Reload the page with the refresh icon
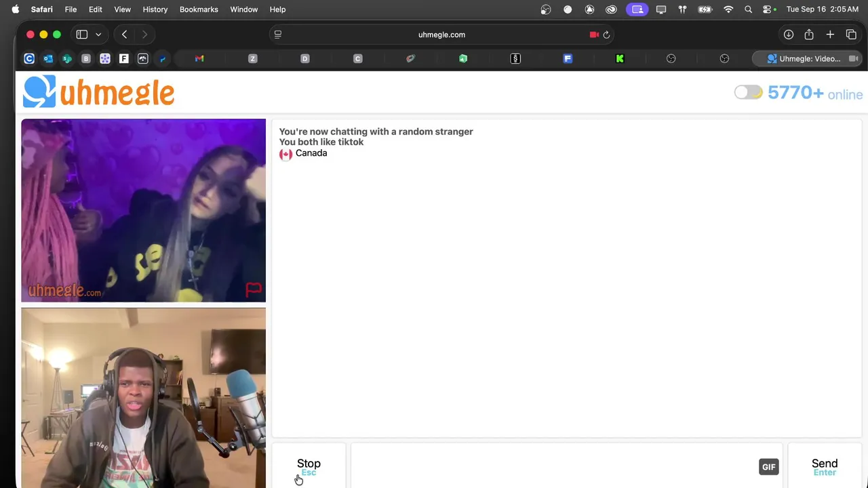The image size is (868, 488). (606, 35)
